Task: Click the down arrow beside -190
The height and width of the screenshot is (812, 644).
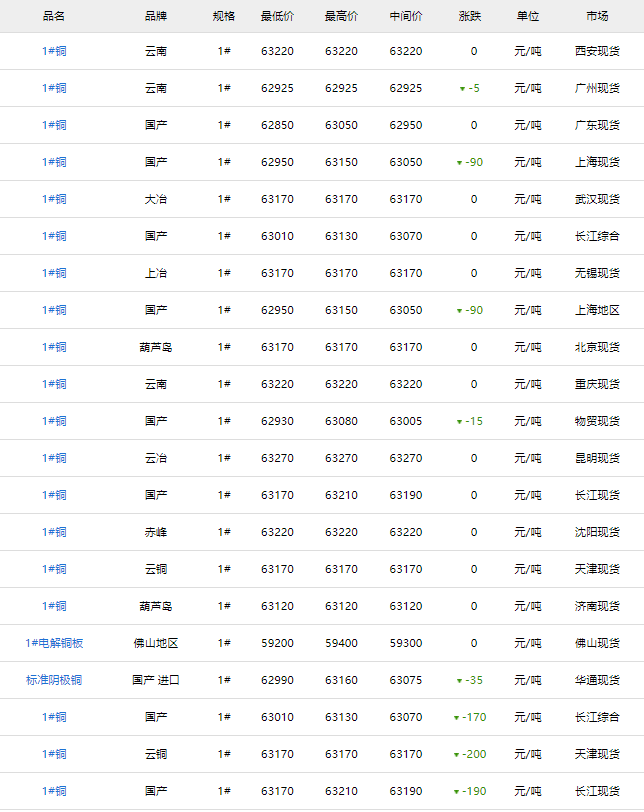Action: (x=456, y=792)
